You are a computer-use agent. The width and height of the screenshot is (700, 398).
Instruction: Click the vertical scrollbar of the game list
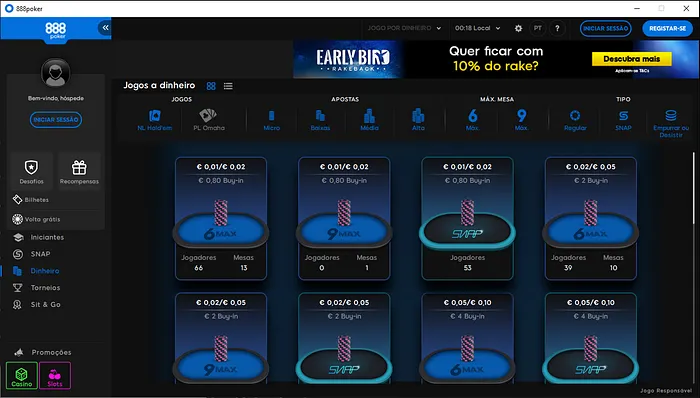click(x=694, y=187)
